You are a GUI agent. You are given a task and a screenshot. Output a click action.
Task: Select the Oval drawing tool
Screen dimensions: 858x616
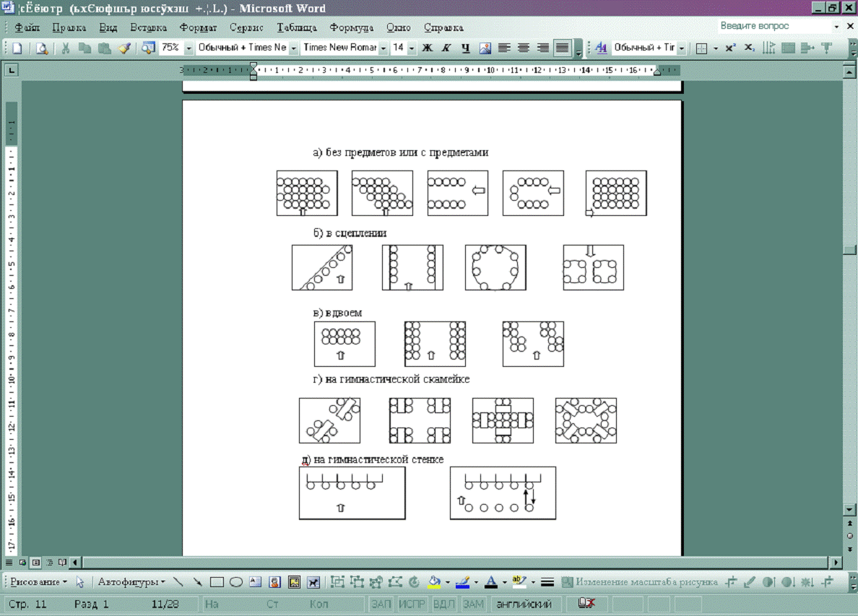pyautogui.click(x=235, y=582)
